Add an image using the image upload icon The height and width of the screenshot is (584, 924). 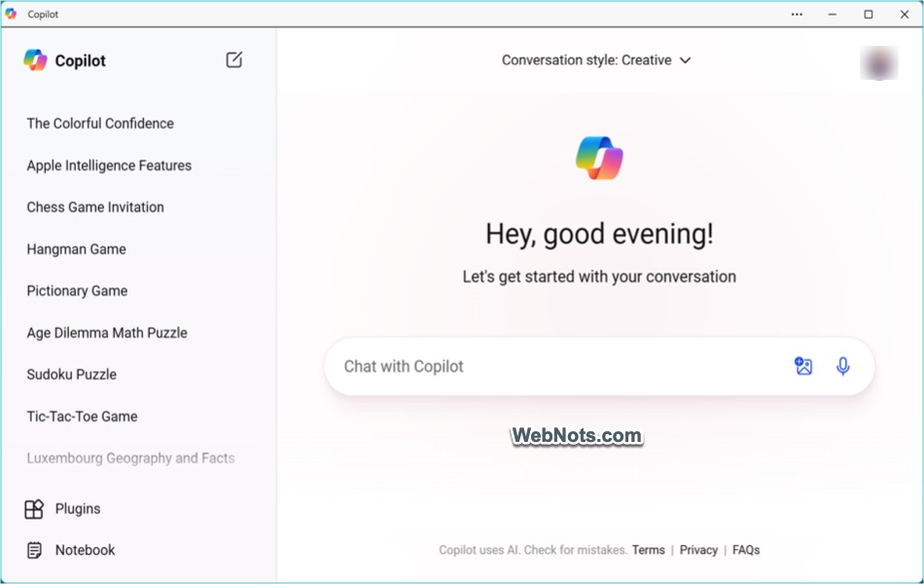[x=803, y=366]
